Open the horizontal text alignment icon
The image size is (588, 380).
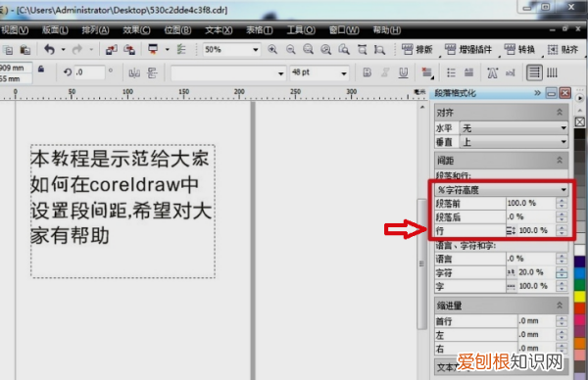[426, 72]
